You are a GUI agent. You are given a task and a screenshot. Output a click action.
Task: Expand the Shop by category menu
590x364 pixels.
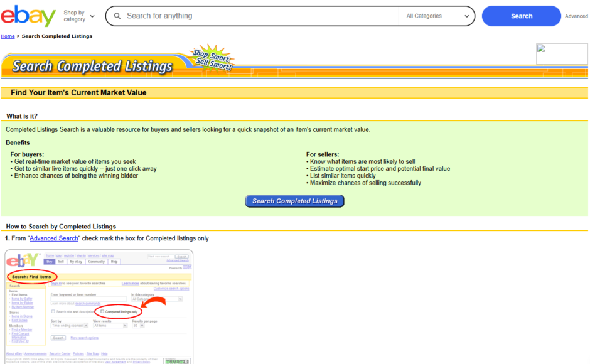click(79, 16)
